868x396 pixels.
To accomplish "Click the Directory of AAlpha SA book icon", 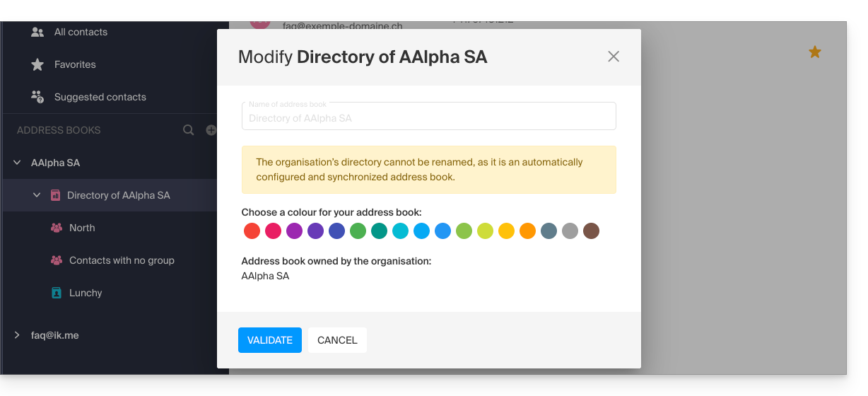I will 55,195.
